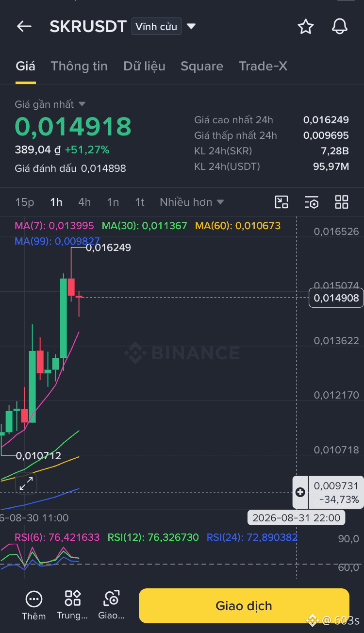This screenshot has width=364, height=633.
Task: Expand the Nhiều hơn timeframe dropdown
Action: (192, 202)
